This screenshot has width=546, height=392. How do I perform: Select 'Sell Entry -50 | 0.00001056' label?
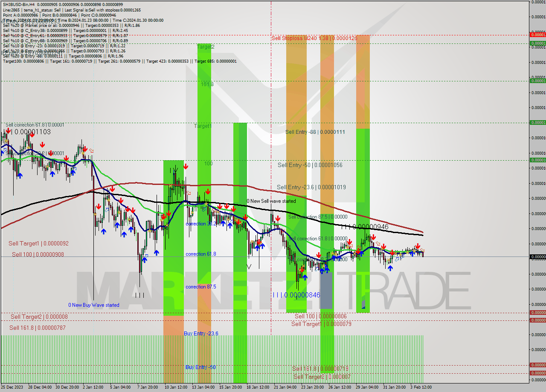coord(310,165)
